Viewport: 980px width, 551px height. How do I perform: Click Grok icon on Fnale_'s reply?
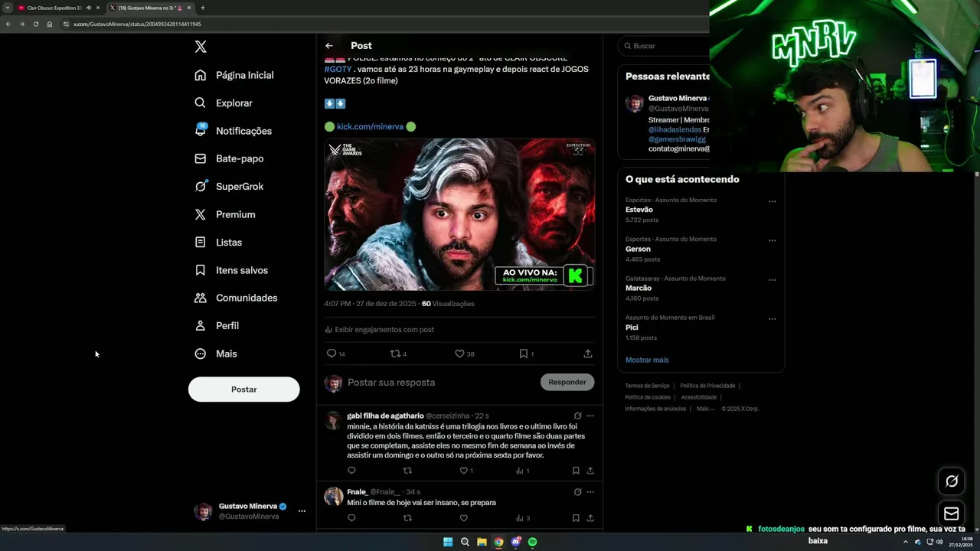point(578,492)
